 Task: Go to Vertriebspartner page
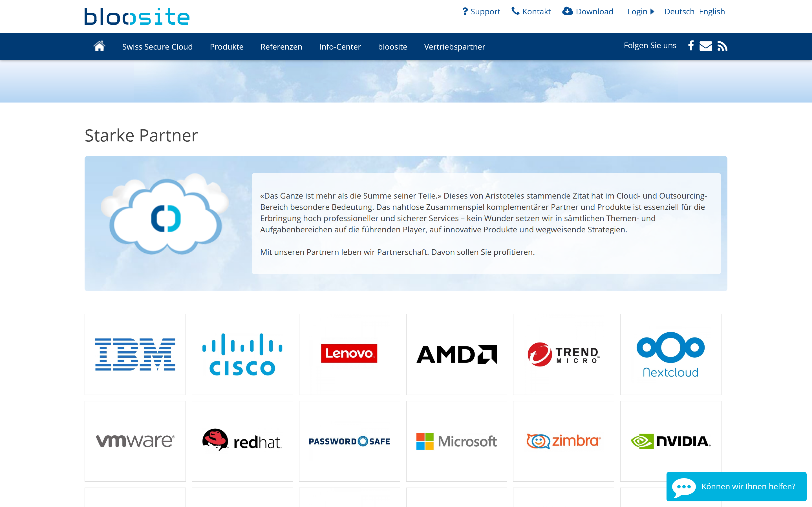tap(454, 46)
